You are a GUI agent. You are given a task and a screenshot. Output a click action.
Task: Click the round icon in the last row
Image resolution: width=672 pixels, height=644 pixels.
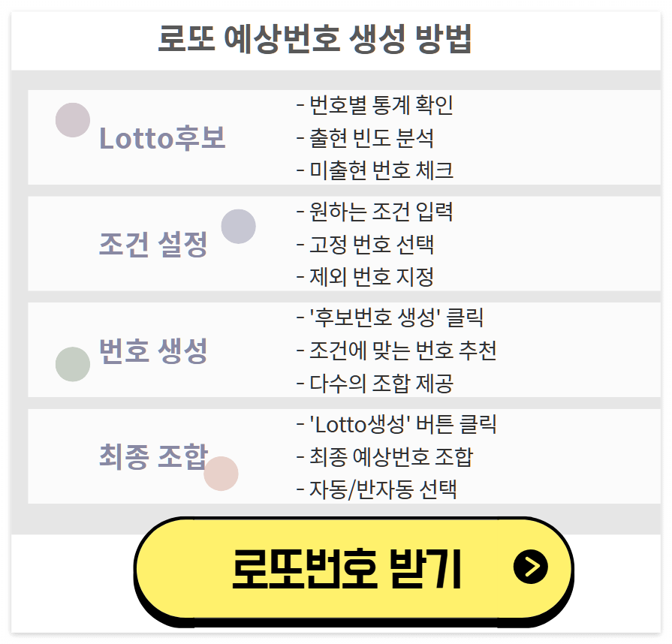tap(224, 473)
